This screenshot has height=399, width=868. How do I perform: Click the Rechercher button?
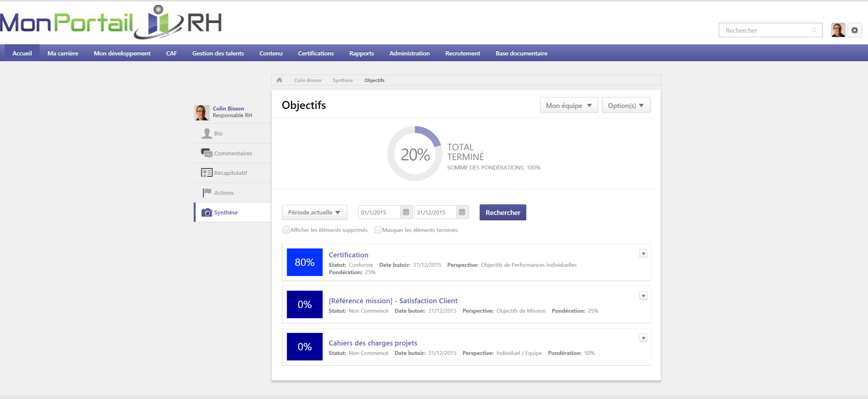click(x=502, y=212)
